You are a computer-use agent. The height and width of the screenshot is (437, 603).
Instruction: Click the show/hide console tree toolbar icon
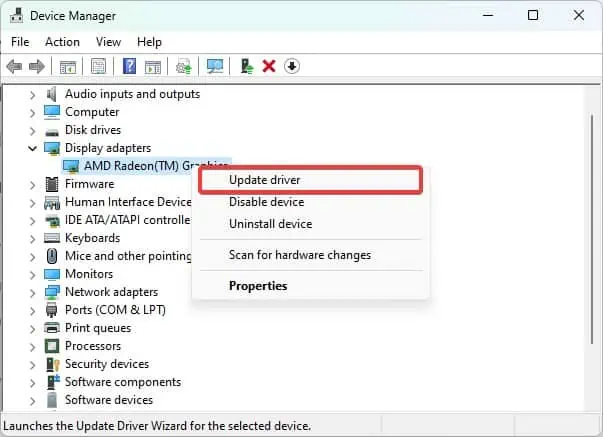(68, 67)
